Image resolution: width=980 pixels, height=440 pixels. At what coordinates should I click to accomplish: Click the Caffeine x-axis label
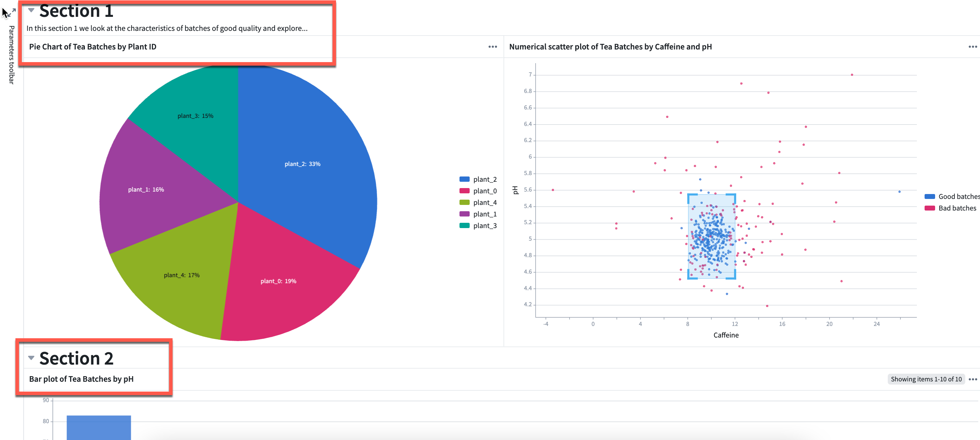click(725, 335)
